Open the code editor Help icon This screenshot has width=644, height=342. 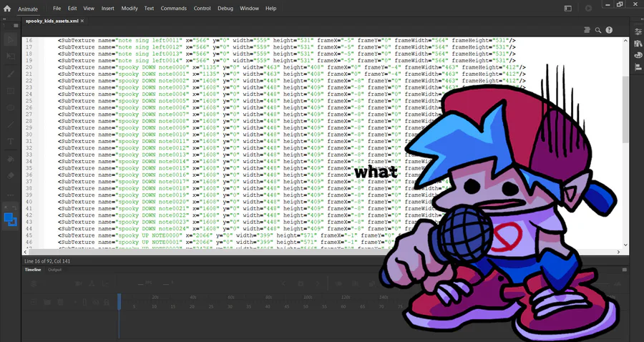609,30
